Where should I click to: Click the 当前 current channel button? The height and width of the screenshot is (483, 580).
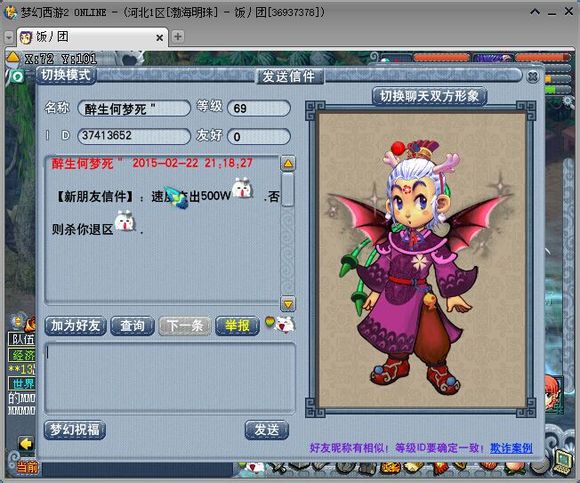point(27,467)
